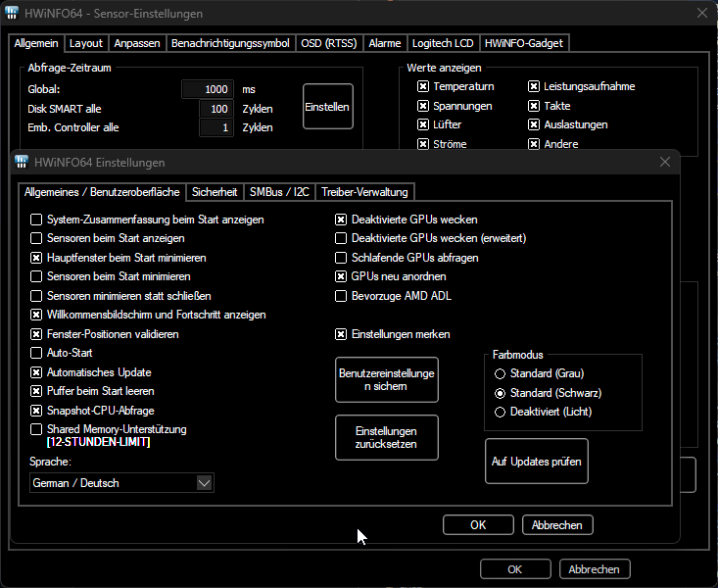
Task: Toggle Takte checkbox
Action: point(534,106)
